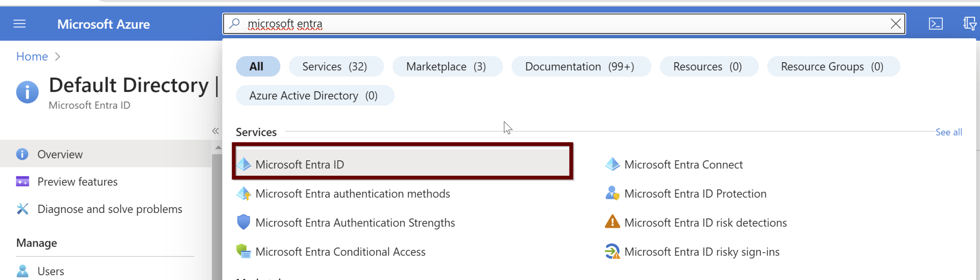This screenshot has width=980, height=280.
Task: Filter results by Azure Active Directory (0)
Action: coord(315,96)
